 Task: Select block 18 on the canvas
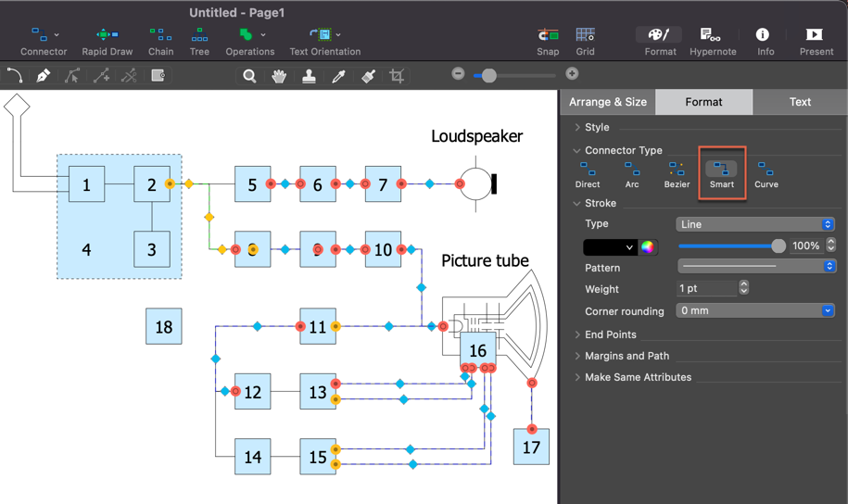tap(164, 326)
